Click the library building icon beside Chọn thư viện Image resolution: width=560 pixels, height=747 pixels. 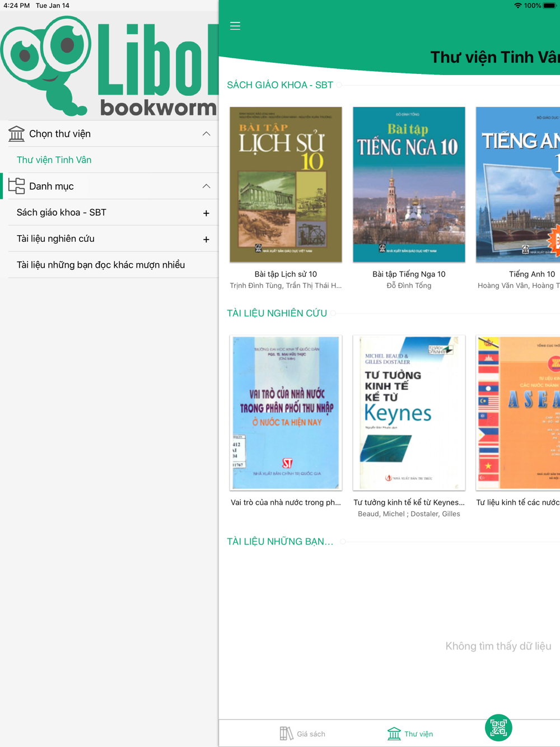[16, 134]
